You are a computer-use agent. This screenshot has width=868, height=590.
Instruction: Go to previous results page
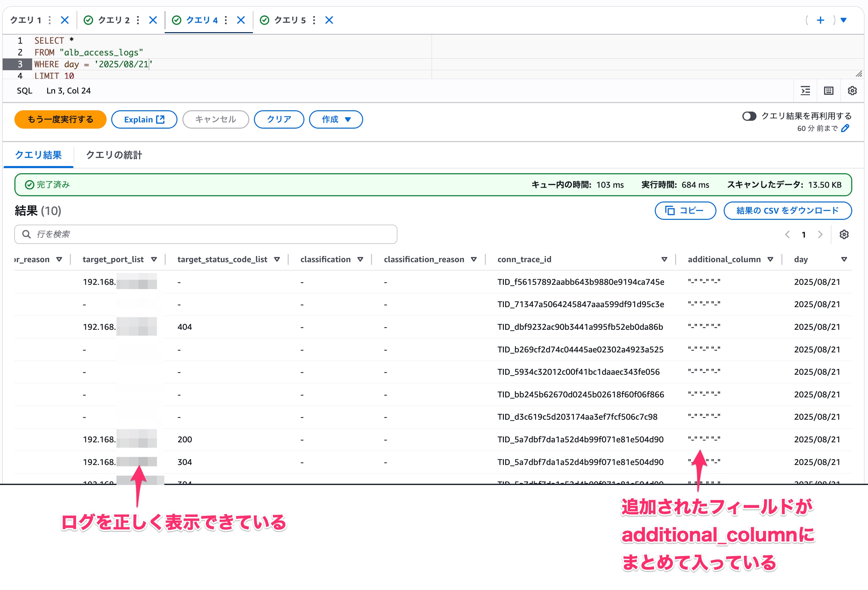[x=787, y=235]
